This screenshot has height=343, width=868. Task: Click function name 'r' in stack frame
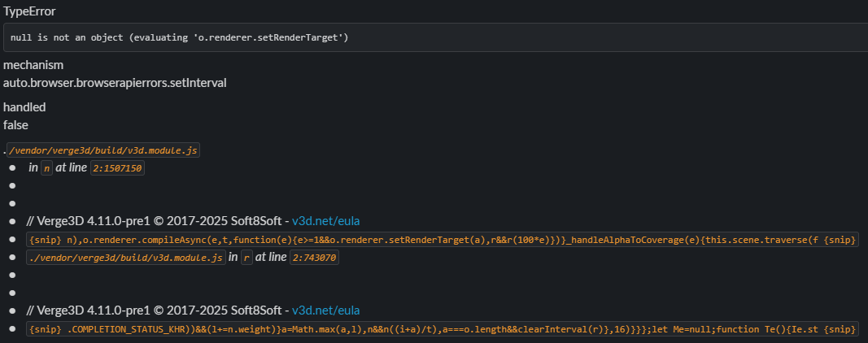247,258
